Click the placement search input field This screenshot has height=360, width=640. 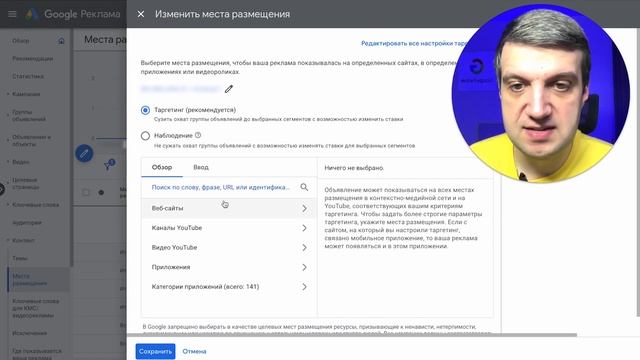[x=220, y=187]
